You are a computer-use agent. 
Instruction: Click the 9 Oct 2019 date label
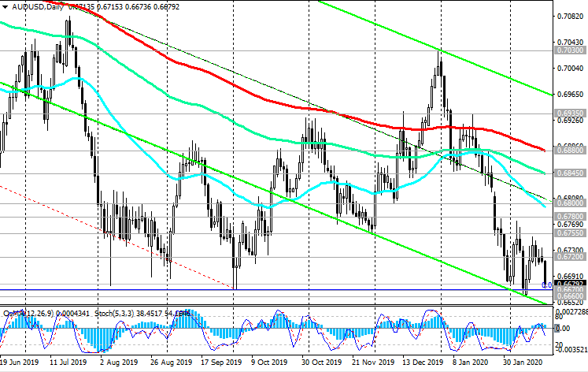pyautogui.click(x=269, y=363)
